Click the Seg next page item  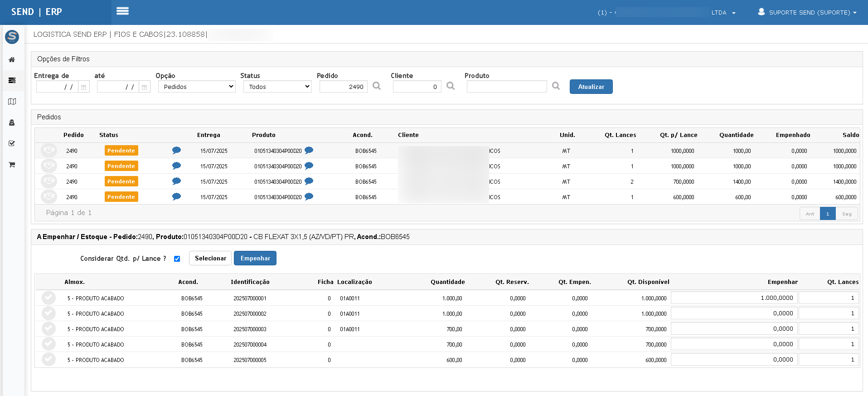click(847, 214)
